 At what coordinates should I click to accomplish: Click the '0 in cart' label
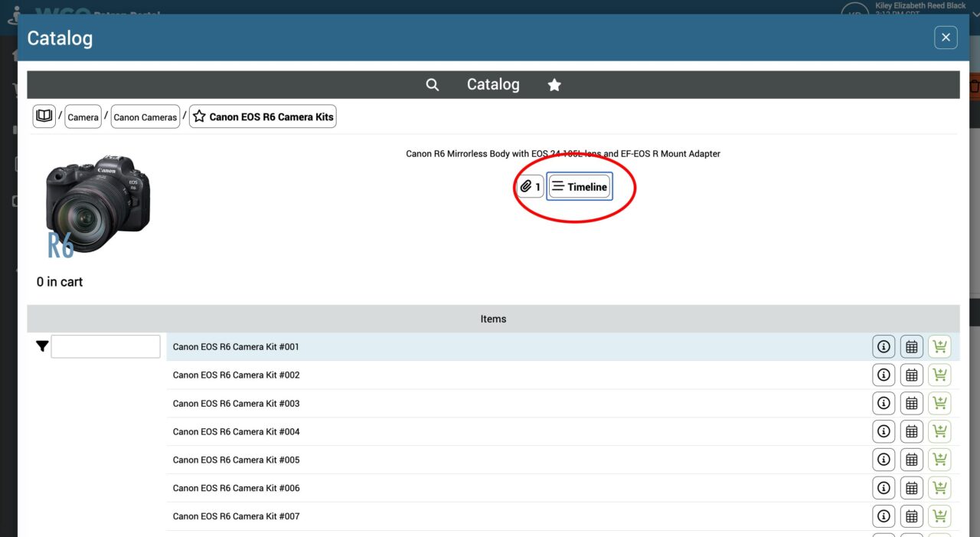click(x=60, y=282)
